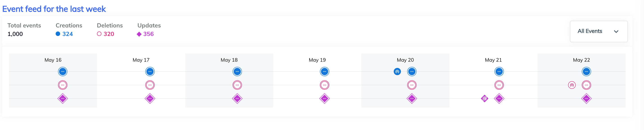Open the Event feed heading link

pos(54,9)
